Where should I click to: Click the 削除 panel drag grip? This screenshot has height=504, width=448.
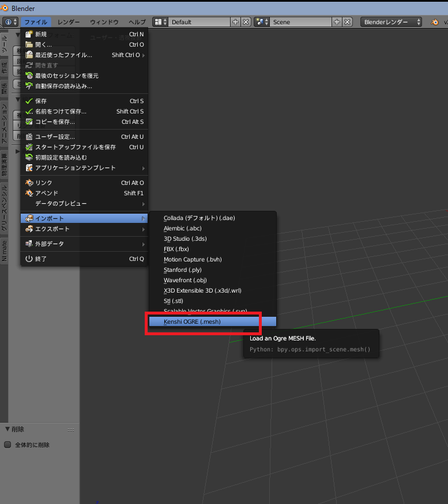click(71, 430)
